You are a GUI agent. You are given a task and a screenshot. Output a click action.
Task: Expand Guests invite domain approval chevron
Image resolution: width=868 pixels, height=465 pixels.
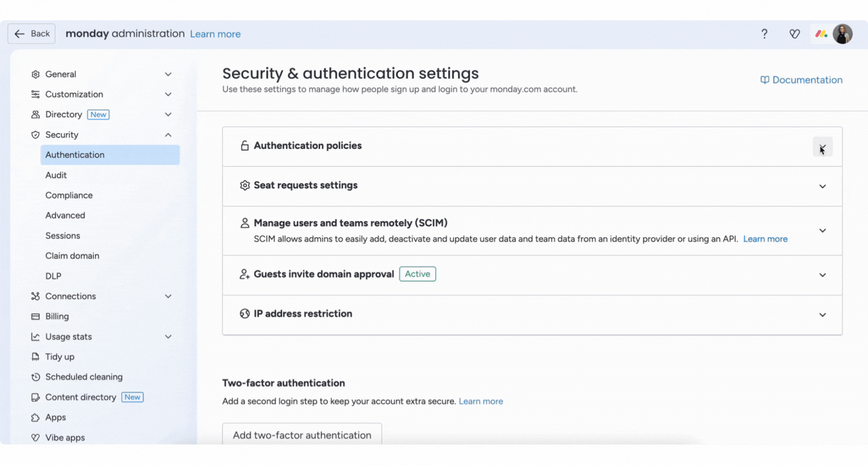tap(822, 275)
